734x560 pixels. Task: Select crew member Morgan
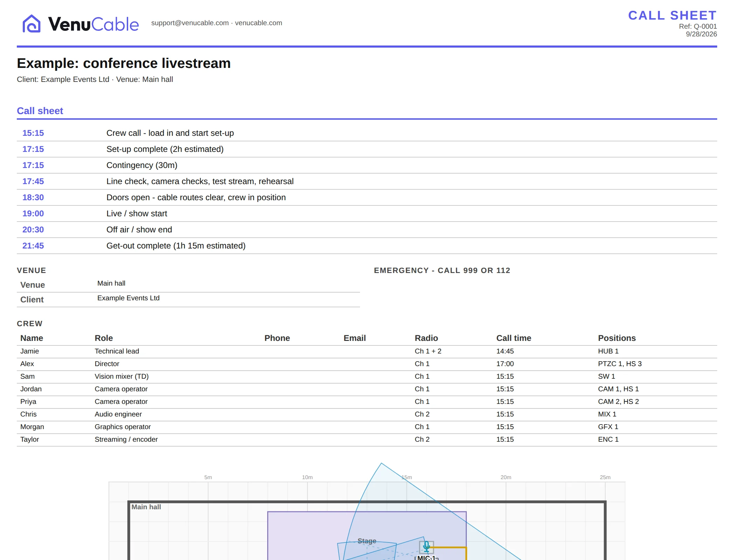(x=32, y=427)
